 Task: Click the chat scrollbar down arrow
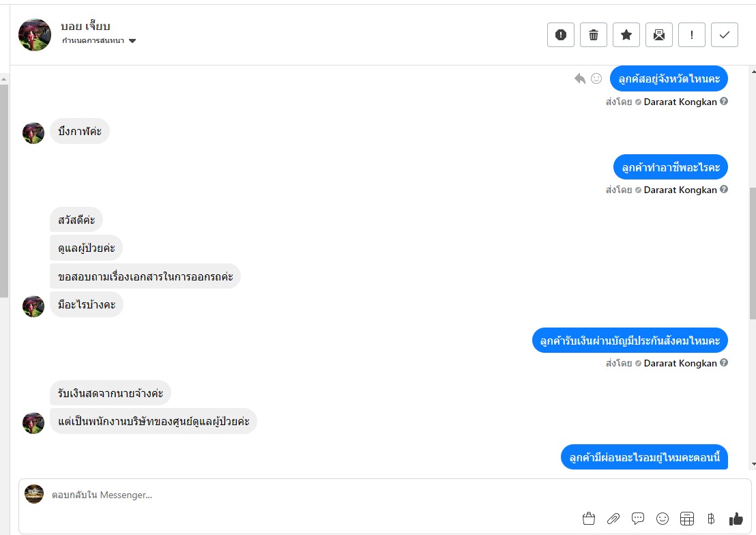(x=753, y=464)
